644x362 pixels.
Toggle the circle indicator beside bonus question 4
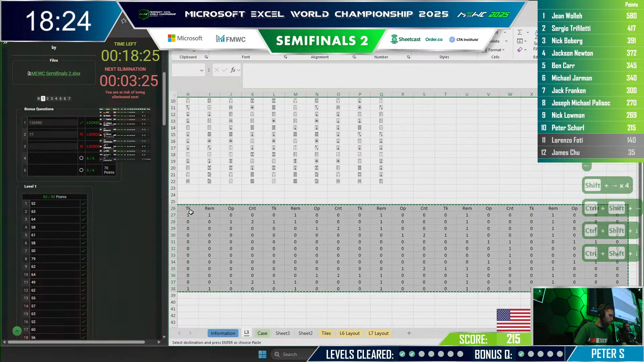[x=81, y=158]
